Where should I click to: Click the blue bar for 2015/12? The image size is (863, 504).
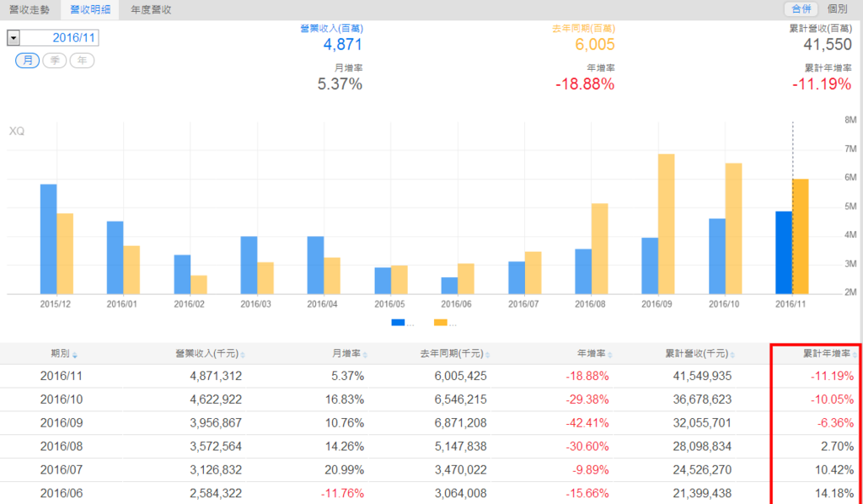pos(48,239)
